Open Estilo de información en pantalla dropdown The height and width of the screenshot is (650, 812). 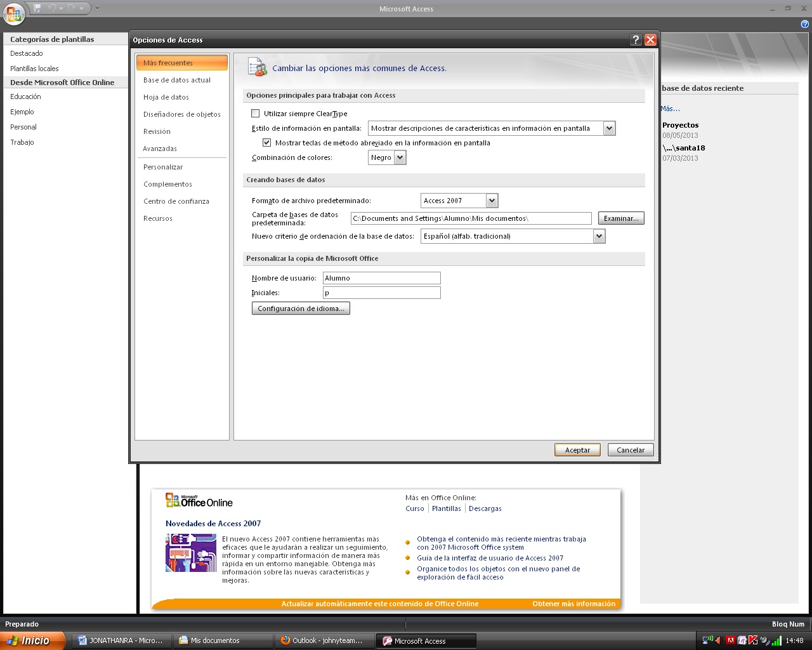click(609, 128)
